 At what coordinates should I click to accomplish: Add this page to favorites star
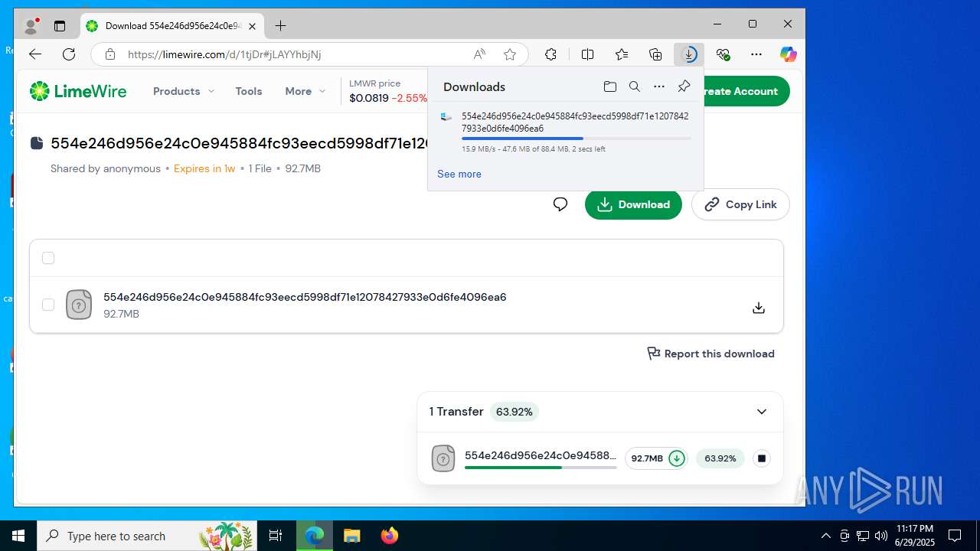point(510,54)
